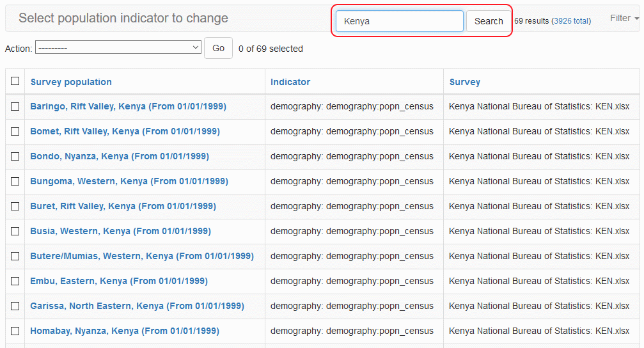Open the Embu, Eastern, Kenya link
Viewport: 644px width, 348px height.
coord(118,281)
